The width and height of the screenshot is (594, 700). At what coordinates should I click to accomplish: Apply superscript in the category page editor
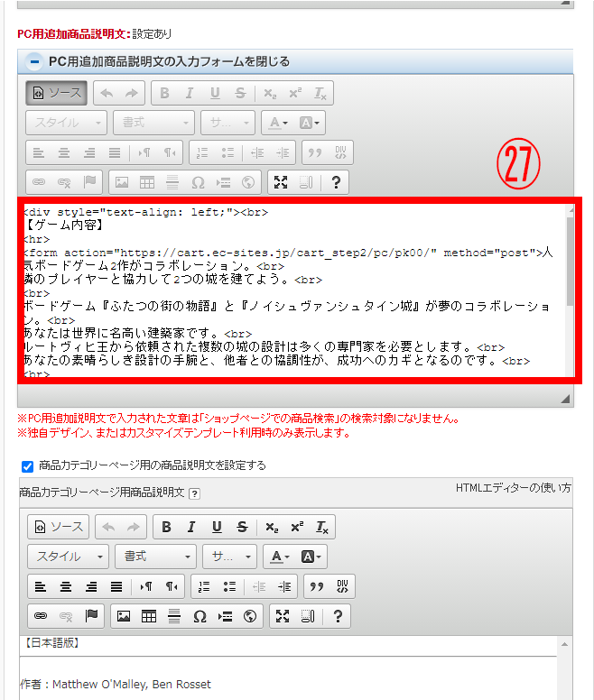(x=297, y=527)
